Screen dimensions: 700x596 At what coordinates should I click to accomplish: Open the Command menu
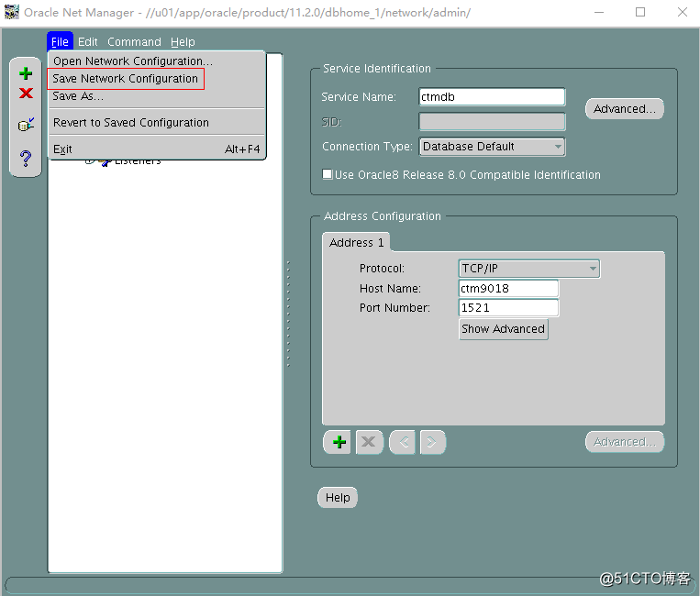tap(134, 42)
